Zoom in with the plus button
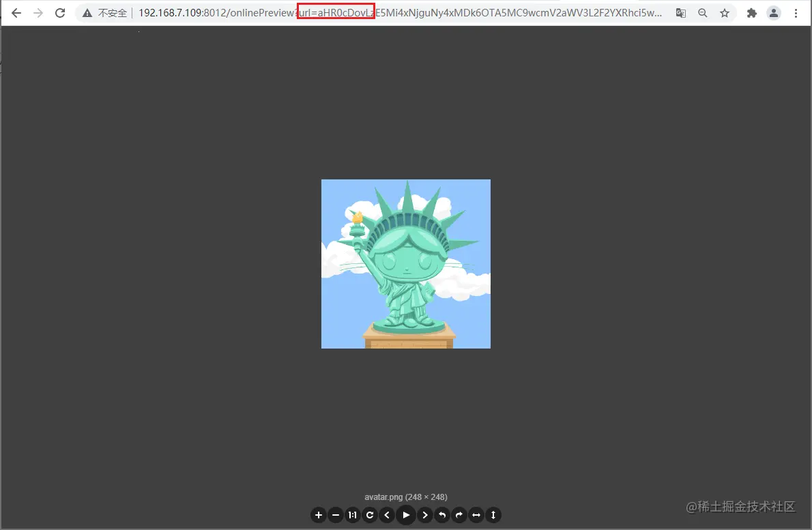Viewport: 812px width, 530px height. [319, 515]
